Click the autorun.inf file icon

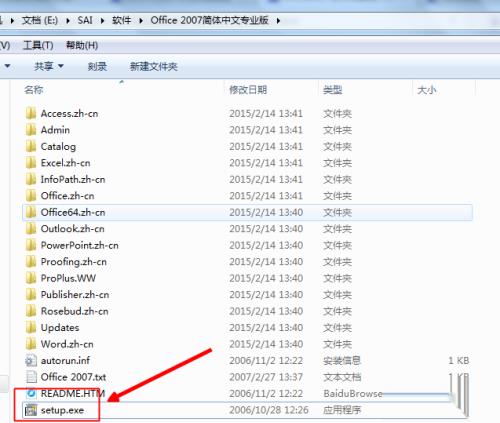[x=31, y=360]
